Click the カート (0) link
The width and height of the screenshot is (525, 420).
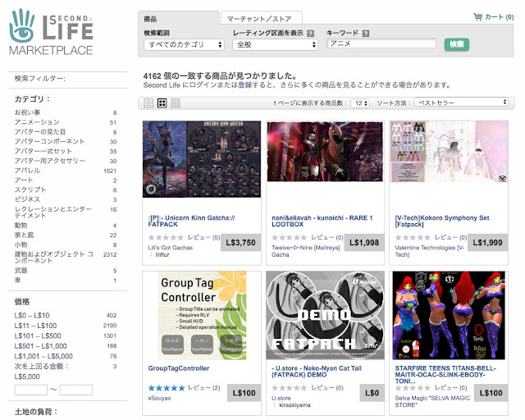click(500, 16)
